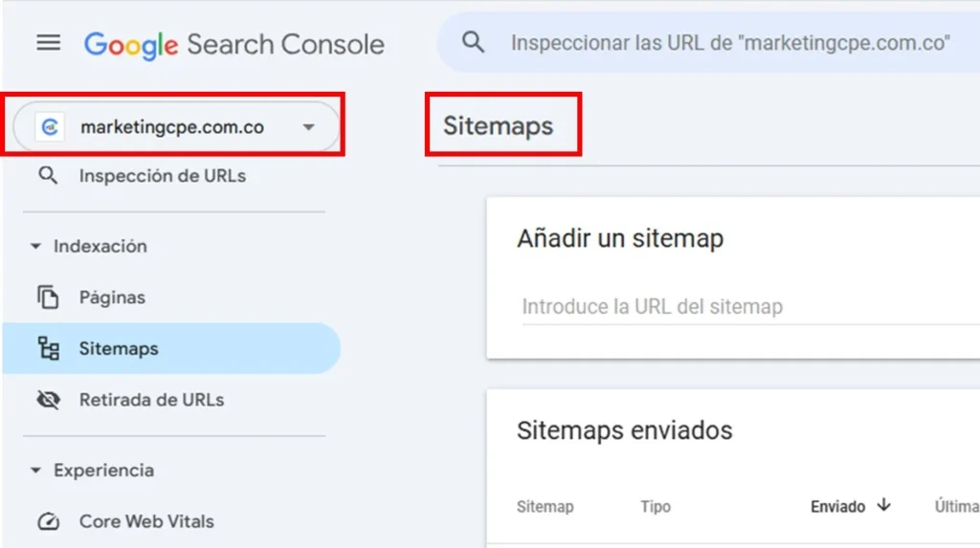Screen dimensions: 980x548
Task: Click the Sitemaps enviados heading
Action: tap(624, 430)
